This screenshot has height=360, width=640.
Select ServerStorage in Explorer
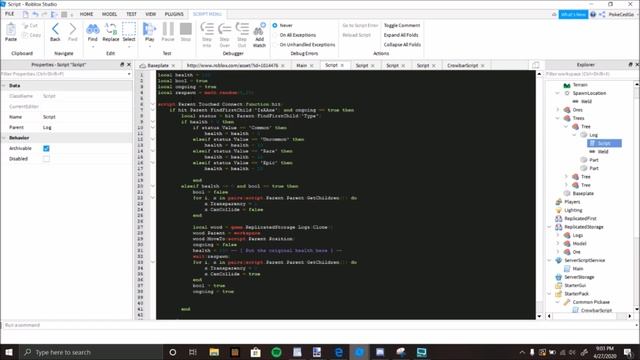579,277
